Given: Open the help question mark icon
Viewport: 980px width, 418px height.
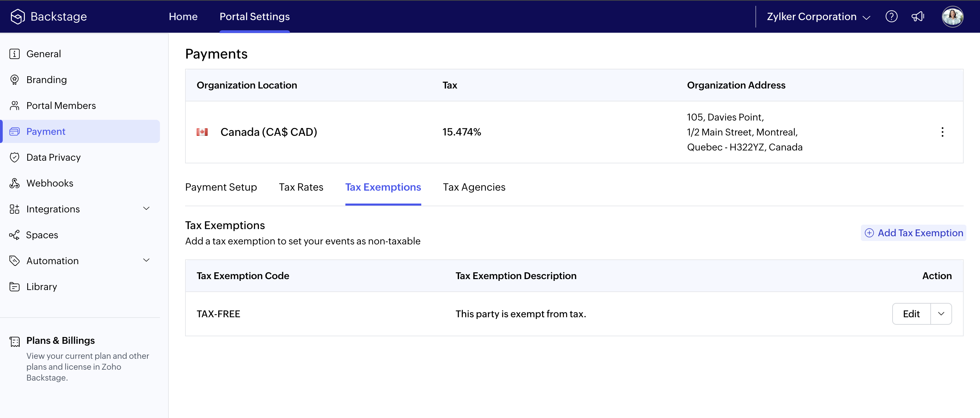Looking at the screenshot, I should pyautogui.click(x=891, y=17).
